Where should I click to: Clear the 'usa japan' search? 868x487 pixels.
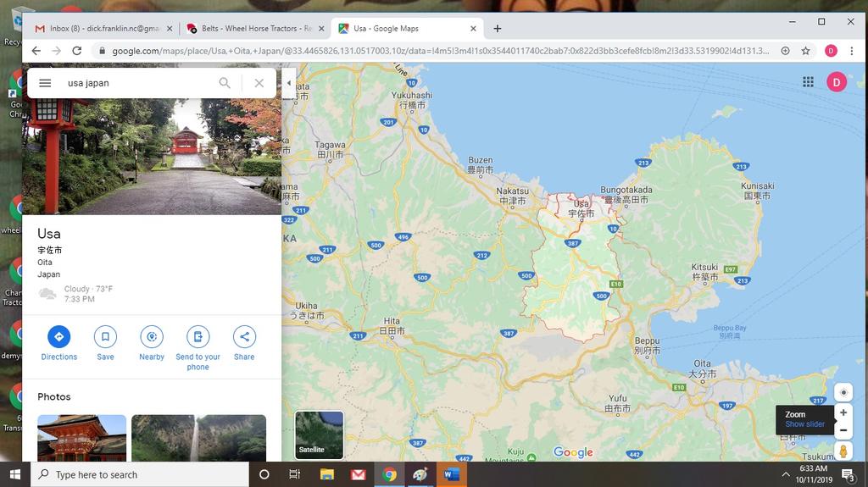pos(259,83)
